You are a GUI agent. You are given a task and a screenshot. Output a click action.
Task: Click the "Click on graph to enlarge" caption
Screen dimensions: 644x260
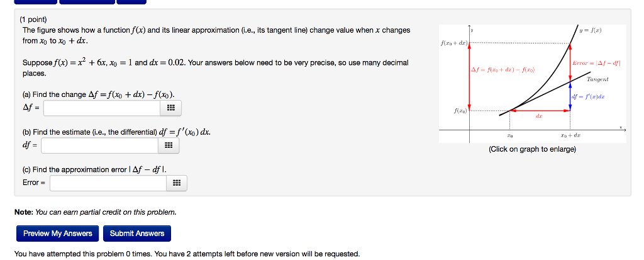pyautogui.click(x=532, y=149)
